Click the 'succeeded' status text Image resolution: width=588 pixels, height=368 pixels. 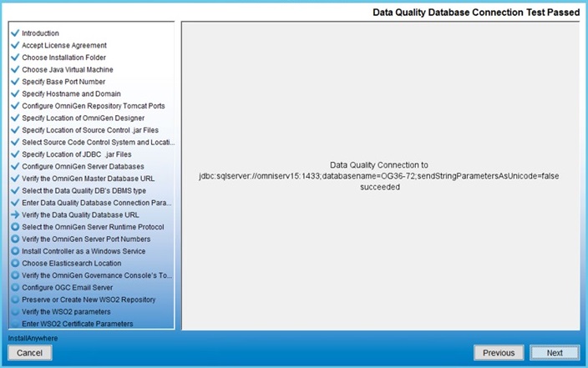pyautogui.click(x=380, y=187)
